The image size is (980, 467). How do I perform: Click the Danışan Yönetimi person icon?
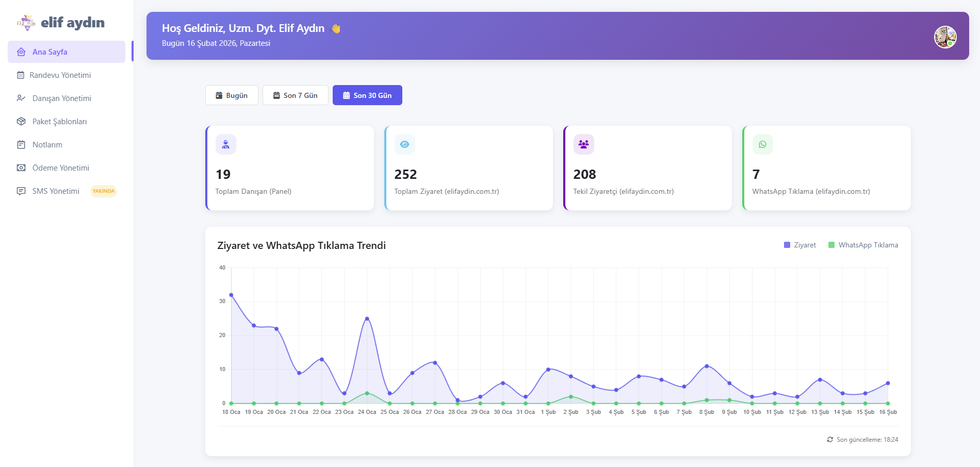21,98
